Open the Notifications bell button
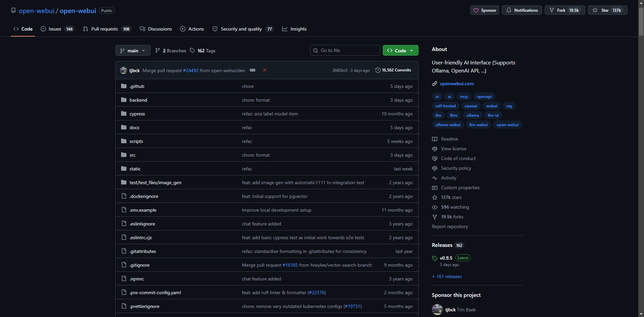 pyautogui.click(x=522, y=10)
